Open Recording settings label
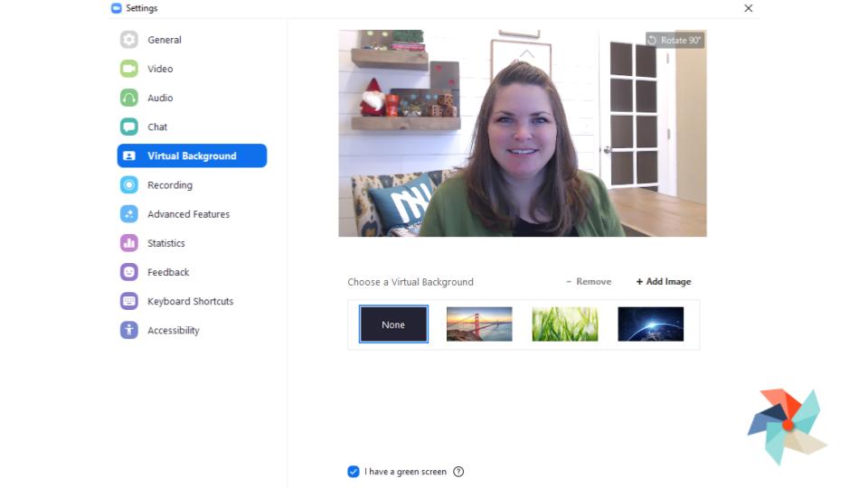This screenshot has height=488, width=868. [170, 184]
